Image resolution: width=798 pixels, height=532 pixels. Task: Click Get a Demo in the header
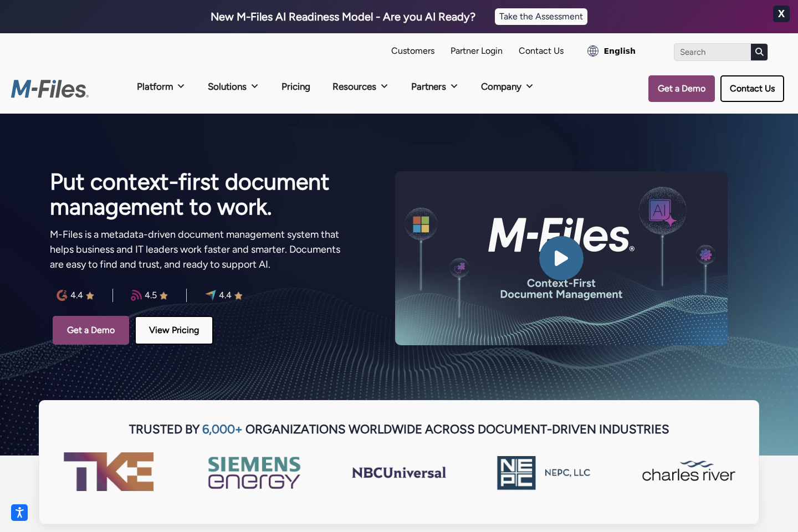(682, 89)
